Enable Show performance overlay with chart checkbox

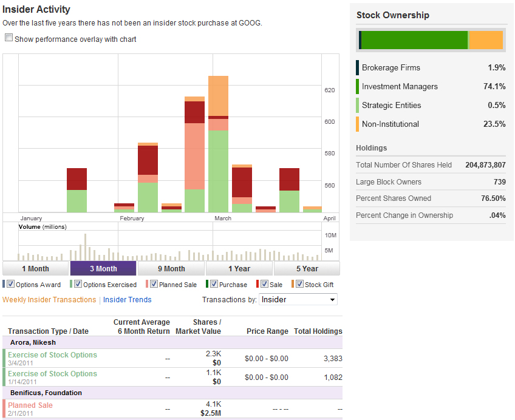pos(9,38)
